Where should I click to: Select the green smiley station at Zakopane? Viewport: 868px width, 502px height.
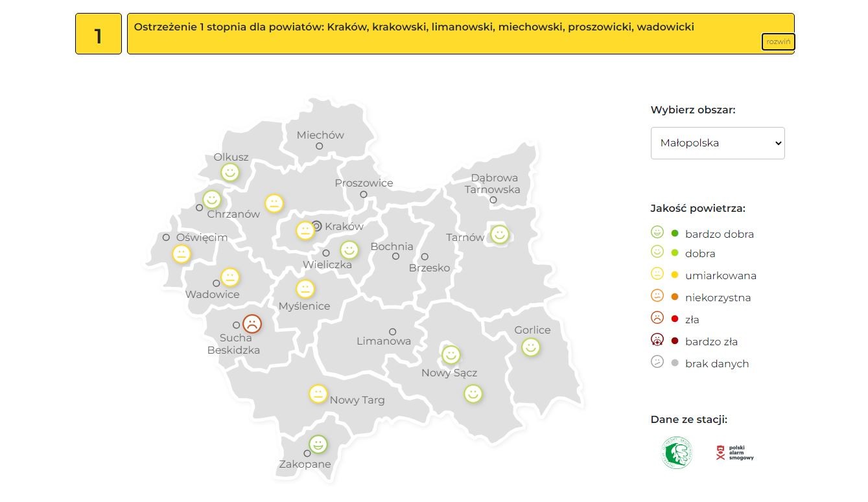coord(318,444)
